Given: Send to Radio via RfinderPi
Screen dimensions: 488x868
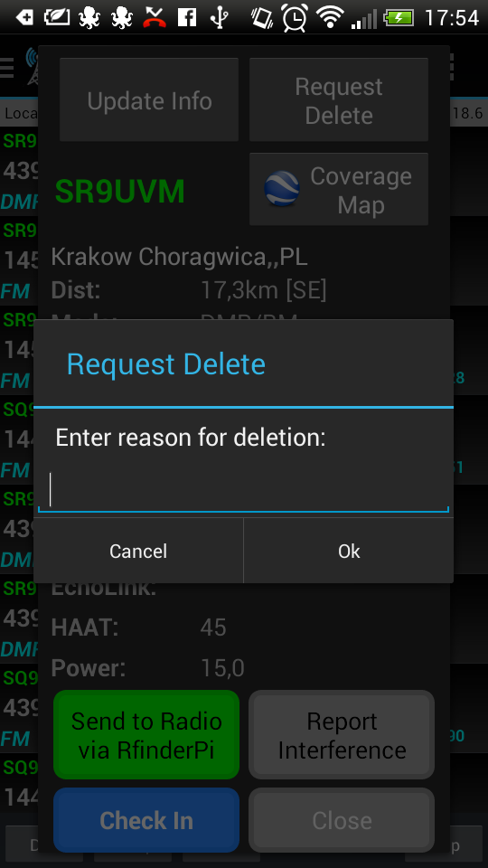Looking at the screenshot, I should click(x=146, y=734).
